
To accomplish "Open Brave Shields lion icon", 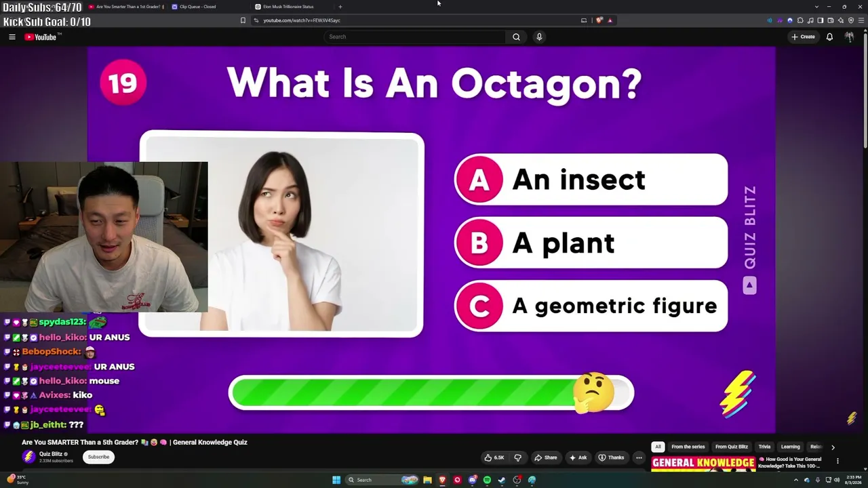I will (x=599, y=20).
